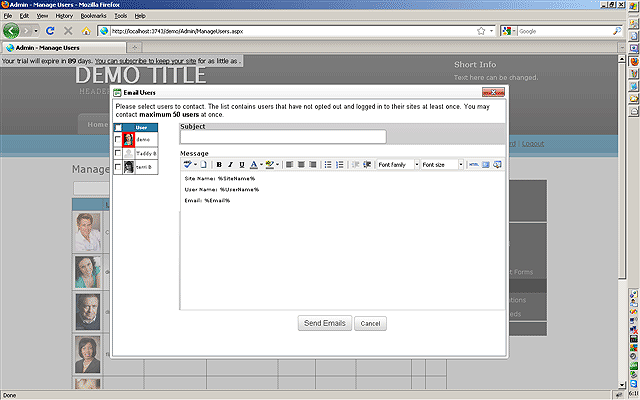
Task: Open the History menu
Action: pyautogui.click(x=64, y=16)
